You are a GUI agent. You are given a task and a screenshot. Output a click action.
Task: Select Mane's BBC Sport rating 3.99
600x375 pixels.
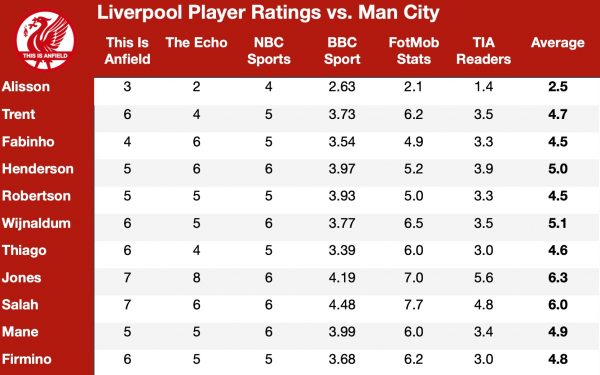click(x=342, y=332)
